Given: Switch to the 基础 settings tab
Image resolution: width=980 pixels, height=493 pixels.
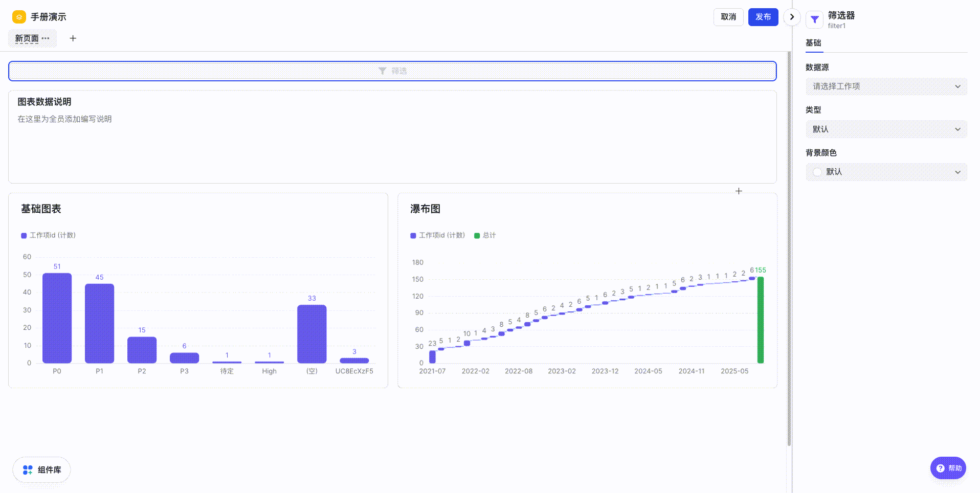Looking at the screenshot, I should (x=813, y=43).
